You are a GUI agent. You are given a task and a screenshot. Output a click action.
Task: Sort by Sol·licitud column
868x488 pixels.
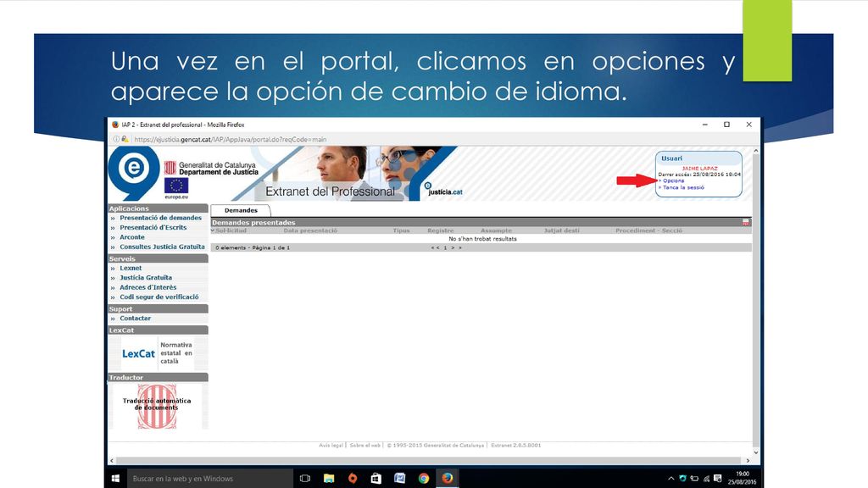[231, 230]
